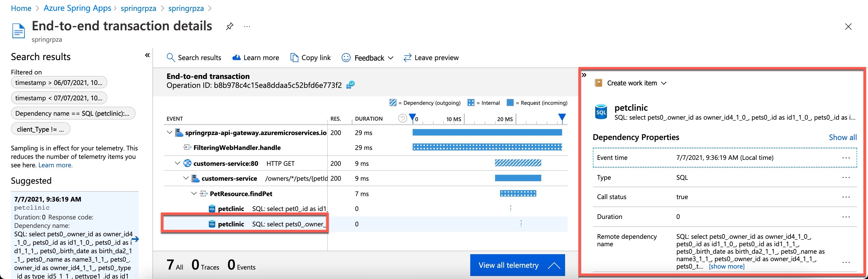Pin the End-to-end transaction details page
Screen dimensions: 868x279
(229, 26)
